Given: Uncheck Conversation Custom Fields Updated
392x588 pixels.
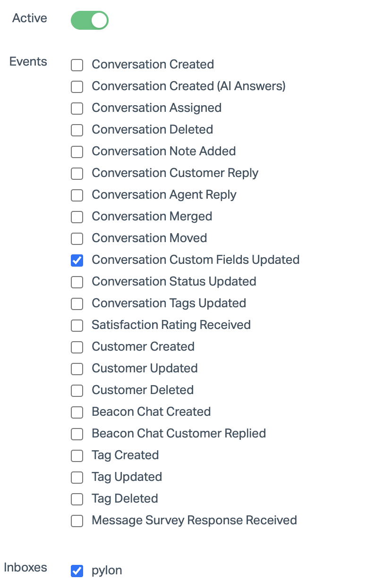Looking at the screenshot, I should (77, 260).
